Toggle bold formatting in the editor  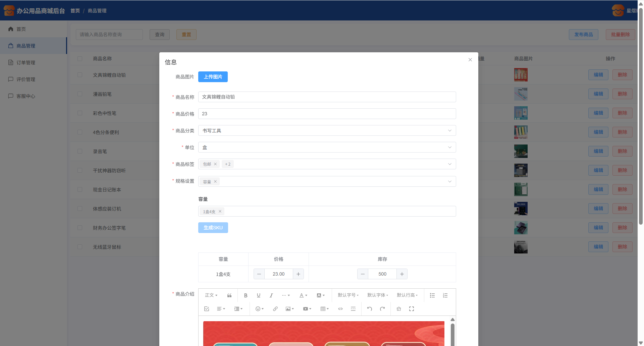pos(246,295)
